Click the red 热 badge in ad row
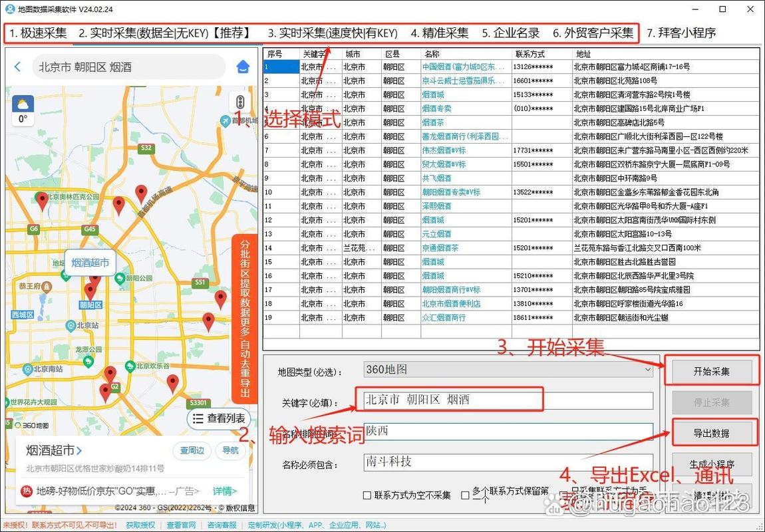The height and width of the screenshot is (532, 765). tap(27, 491)
